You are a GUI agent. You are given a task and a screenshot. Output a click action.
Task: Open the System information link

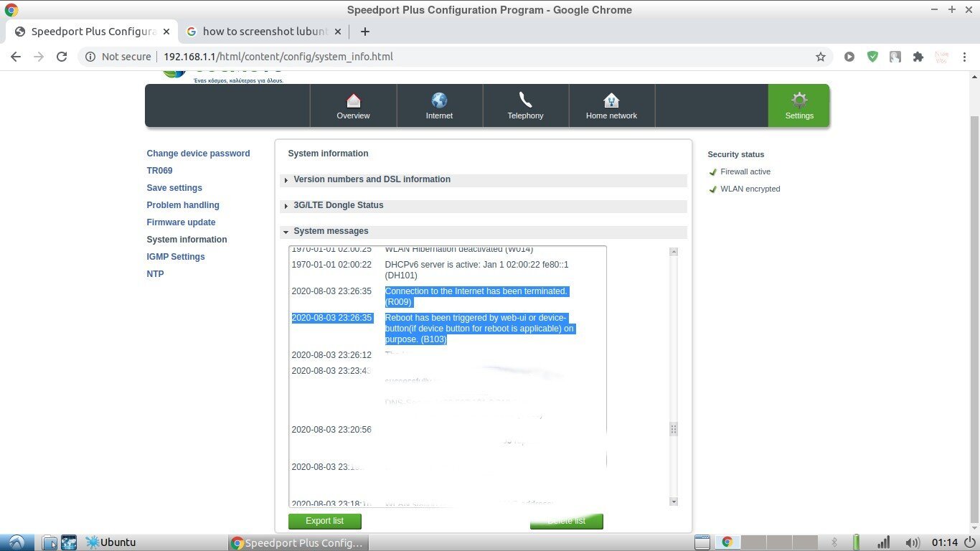pyautogui.click(x=187, y=240)
